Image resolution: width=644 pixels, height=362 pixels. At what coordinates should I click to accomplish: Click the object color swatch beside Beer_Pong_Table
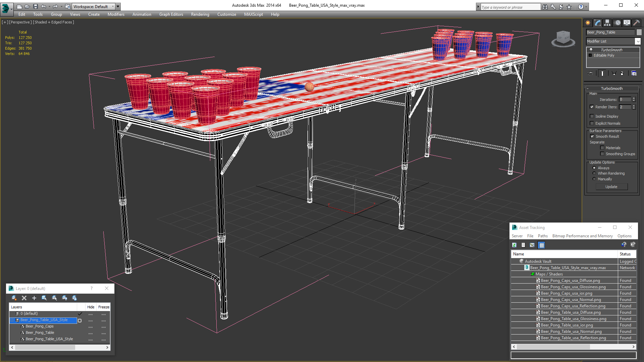click(639, 32)
